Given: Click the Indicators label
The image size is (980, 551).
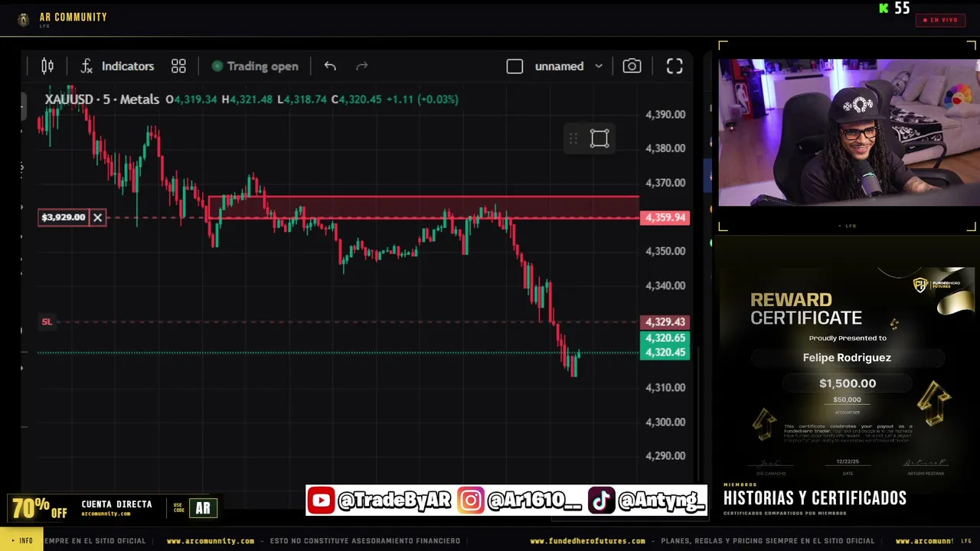Looking at the screenshot, I should (x=128, y=67).
